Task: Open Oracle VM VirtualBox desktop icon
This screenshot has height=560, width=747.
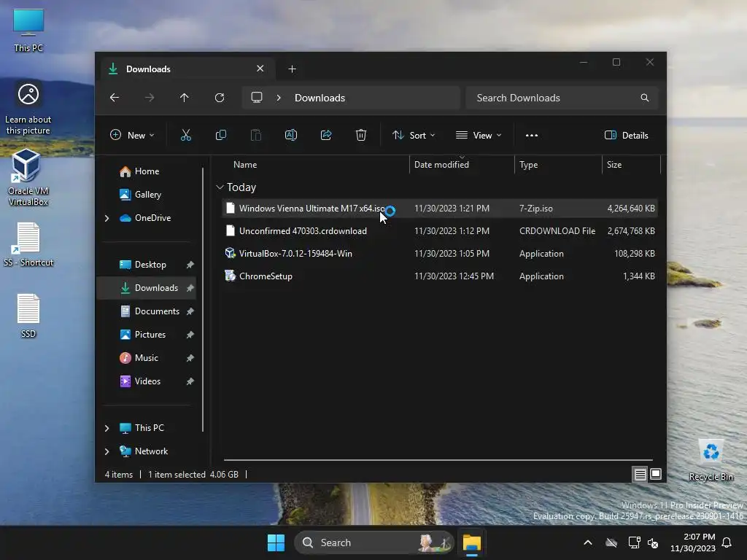Action: coord(28,176)
